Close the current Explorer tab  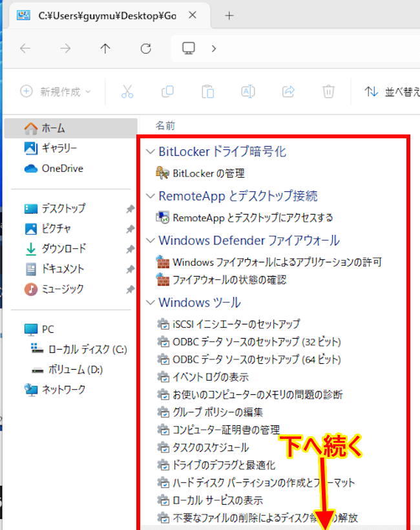click(x=193, y=15)
